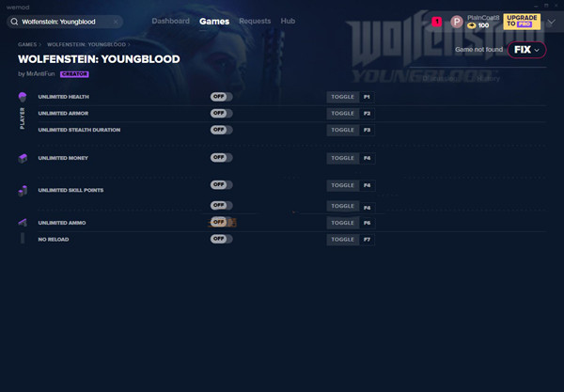
Task: Open the Requests tab
Action: [x=255, y=21]
